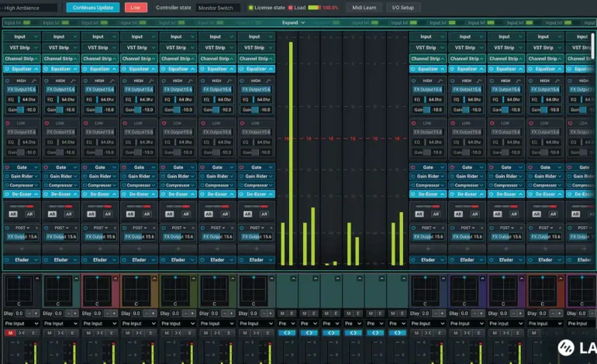Toggle the unlit AR button on sixth channel
Image resolution: width=597 pixels, height=364 pixels.
[x=226, y=214]
